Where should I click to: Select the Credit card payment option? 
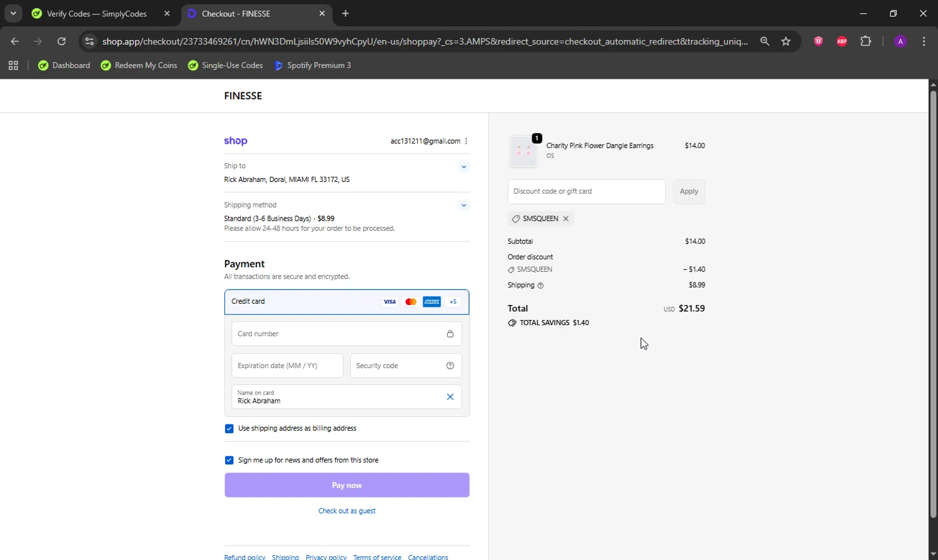tap(346, 302)
